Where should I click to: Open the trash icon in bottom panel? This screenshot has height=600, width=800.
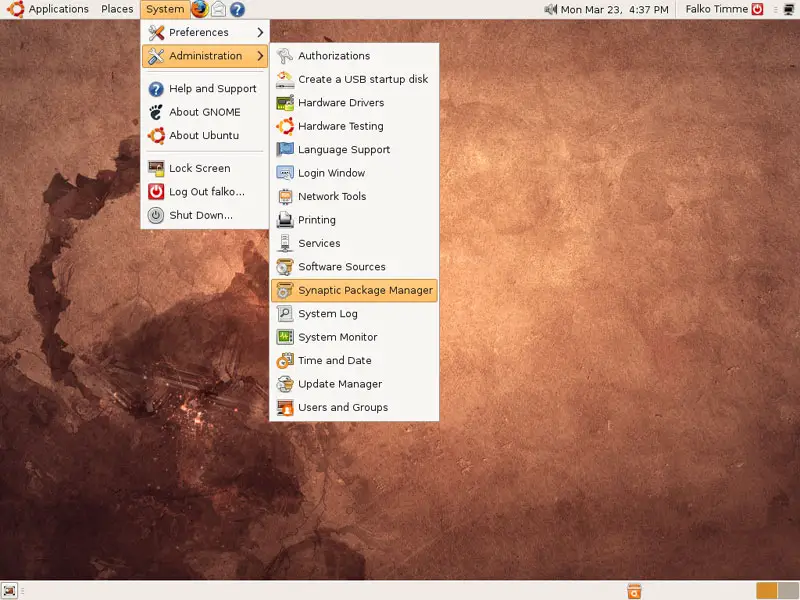634,591
